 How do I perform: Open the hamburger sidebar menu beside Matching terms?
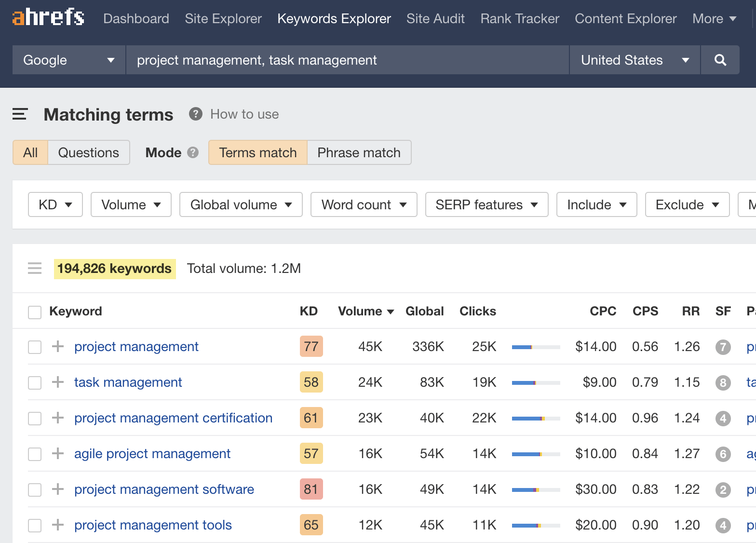pyautogui.click(x=20, y=114)
